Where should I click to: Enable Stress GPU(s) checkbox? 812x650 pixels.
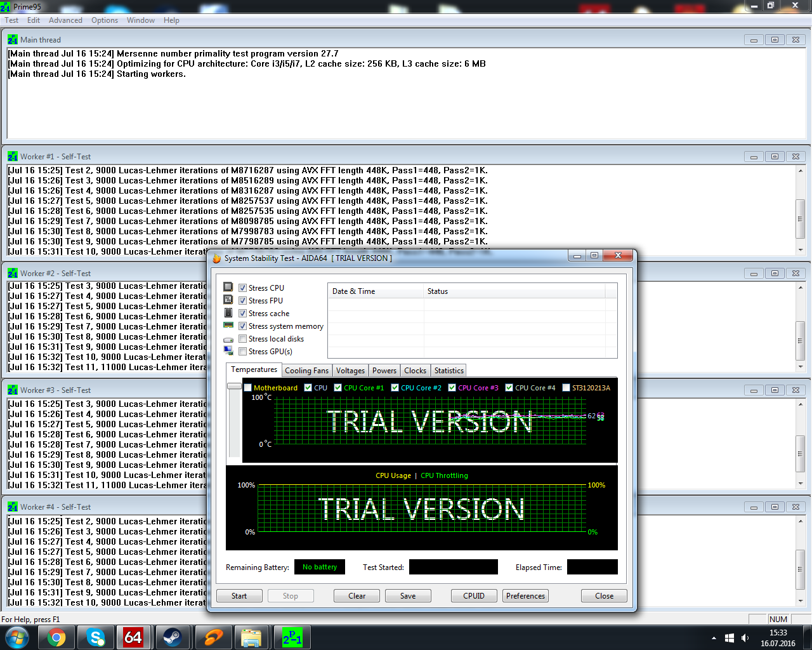coord(242,351)
